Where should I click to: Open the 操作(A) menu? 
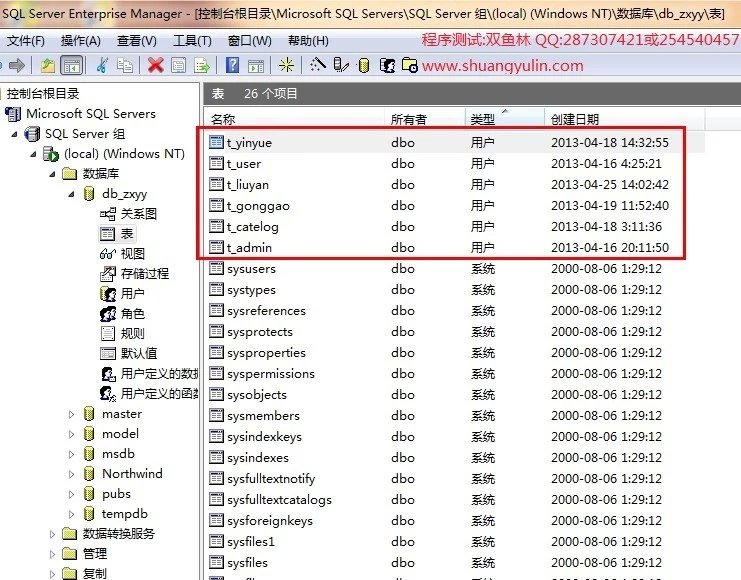(81, 41)
